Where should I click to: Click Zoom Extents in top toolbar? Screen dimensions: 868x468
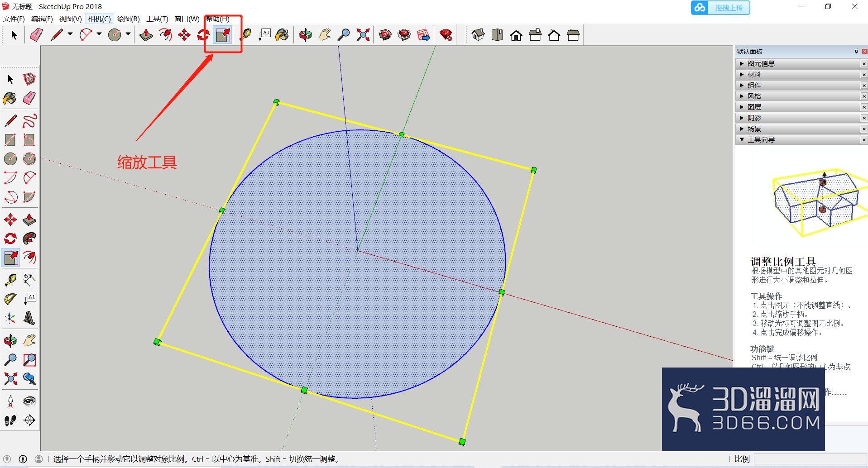(x=363, y=35)
